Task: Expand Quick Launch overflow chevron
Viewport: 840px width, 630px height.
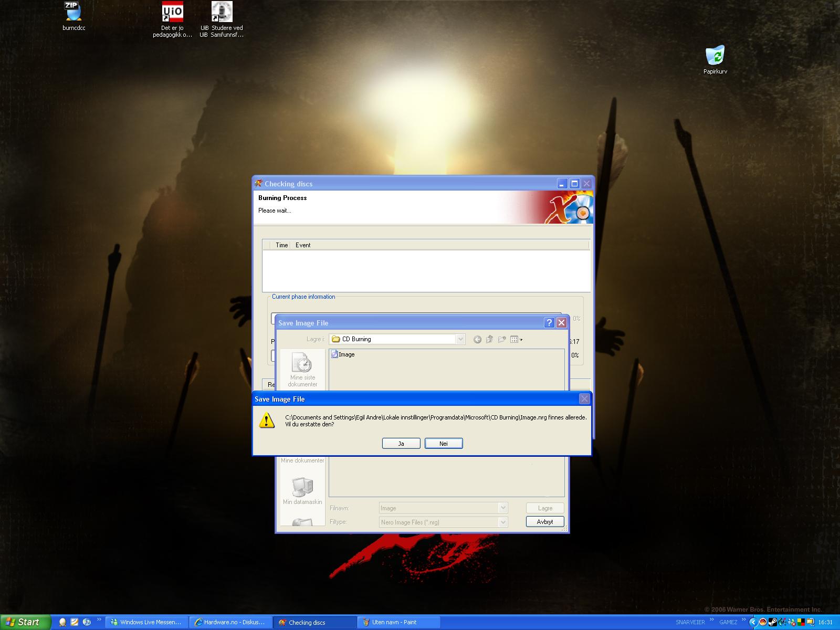Action: click(x=99, y=619)
